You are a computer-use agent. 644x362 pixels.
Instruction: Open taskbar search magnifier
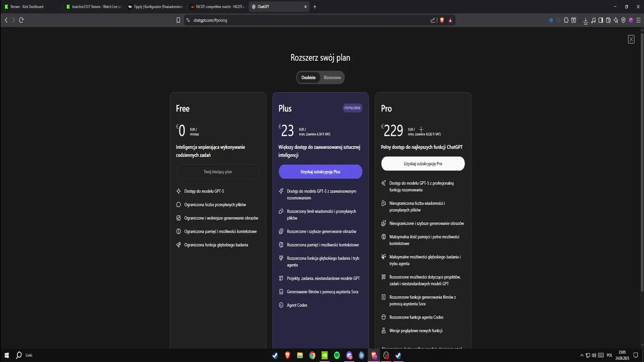click(x=19, y=355)
